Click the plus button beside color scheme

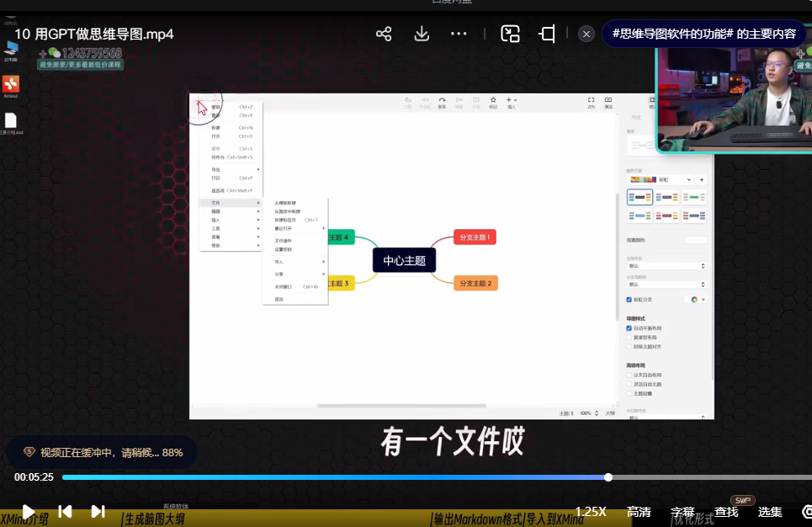coord(702,180)
